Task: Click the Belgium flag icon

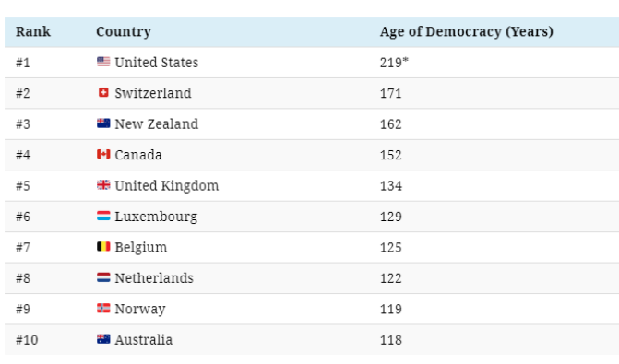Action: pos(103,246)
